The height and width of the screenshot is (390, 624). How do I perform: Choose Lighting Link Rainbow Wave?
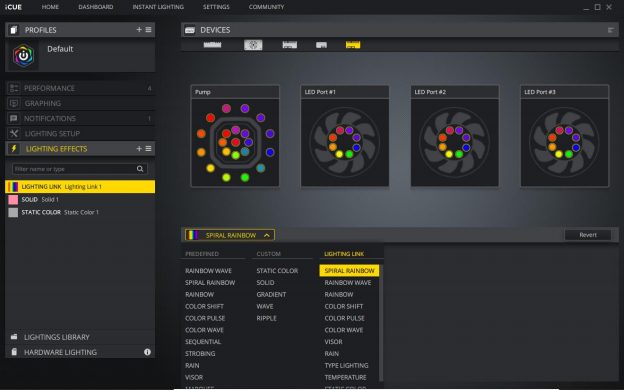point(347,283)
